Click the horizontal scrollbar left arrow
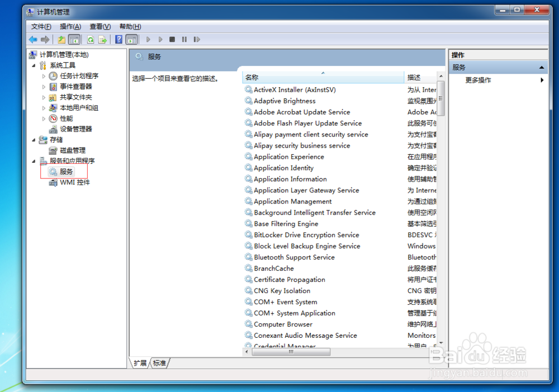Screen dimensions: 559x392 247,352
